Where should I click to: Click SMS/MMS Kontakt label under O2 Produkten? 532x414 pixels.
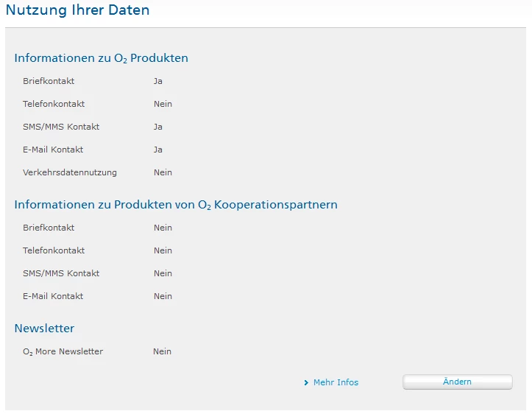coord(61,127)
